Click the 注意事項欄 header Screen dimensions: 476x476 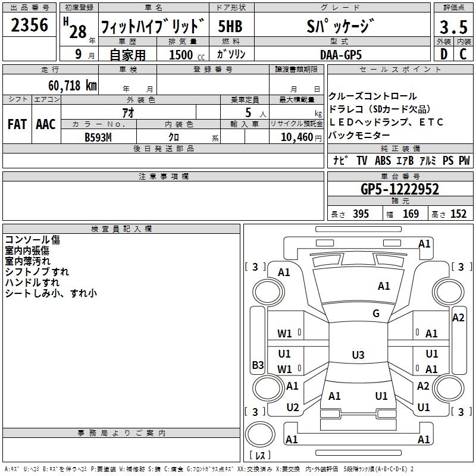163,176
